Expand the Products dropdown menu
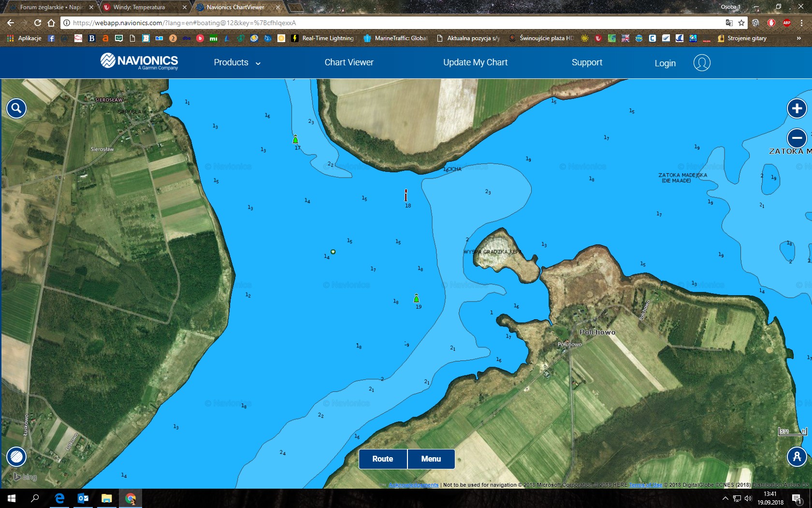Screen dimensions: 812x508 click(x=237, y=62)
